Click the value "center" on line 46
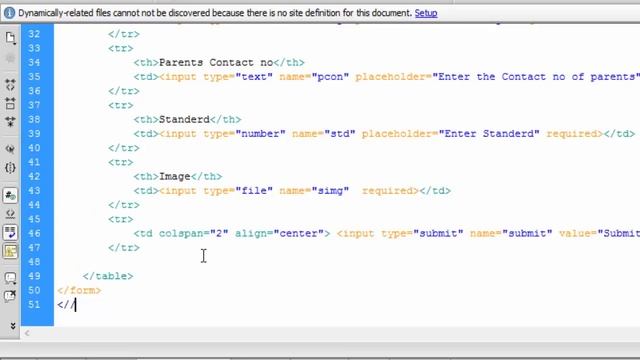Viewport: 640px width, 360px height. (x=298, y=233)
